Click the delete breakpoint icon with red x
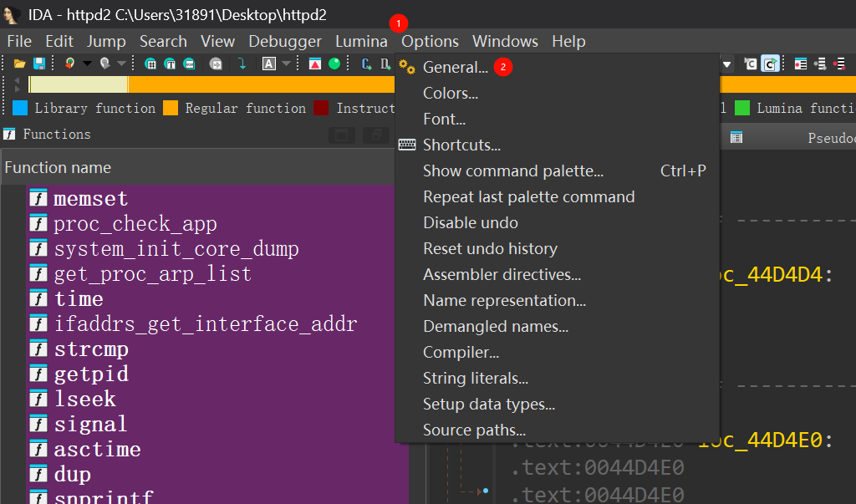 coord(839,64)
